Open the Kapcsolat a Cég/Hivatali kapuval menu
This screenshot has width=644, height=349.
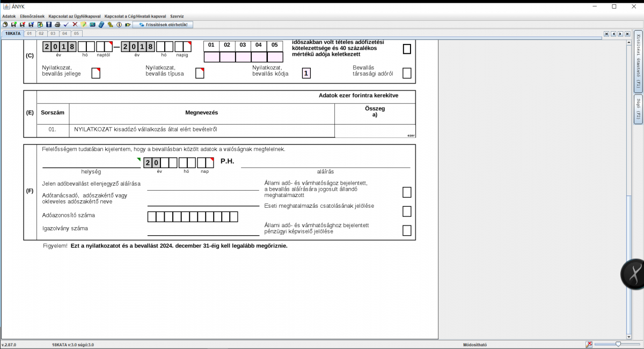[x=135, y=16]
